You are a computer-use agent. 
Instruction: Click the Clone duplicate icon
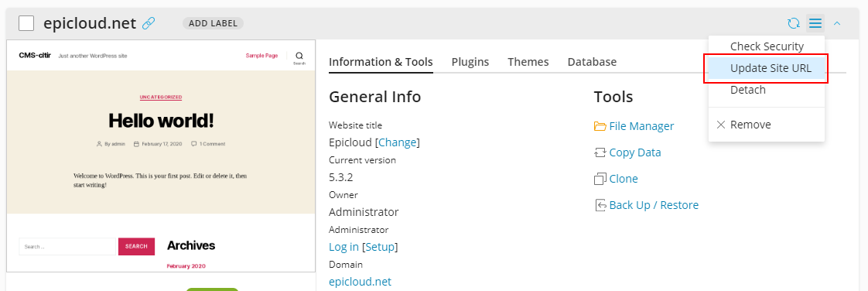pos(600,179)
